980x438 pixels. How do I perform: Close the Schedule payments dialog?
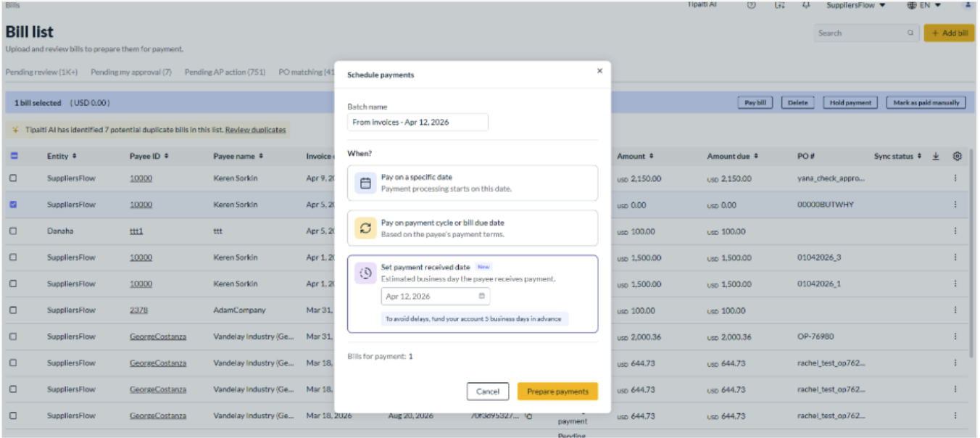point(599,71)
